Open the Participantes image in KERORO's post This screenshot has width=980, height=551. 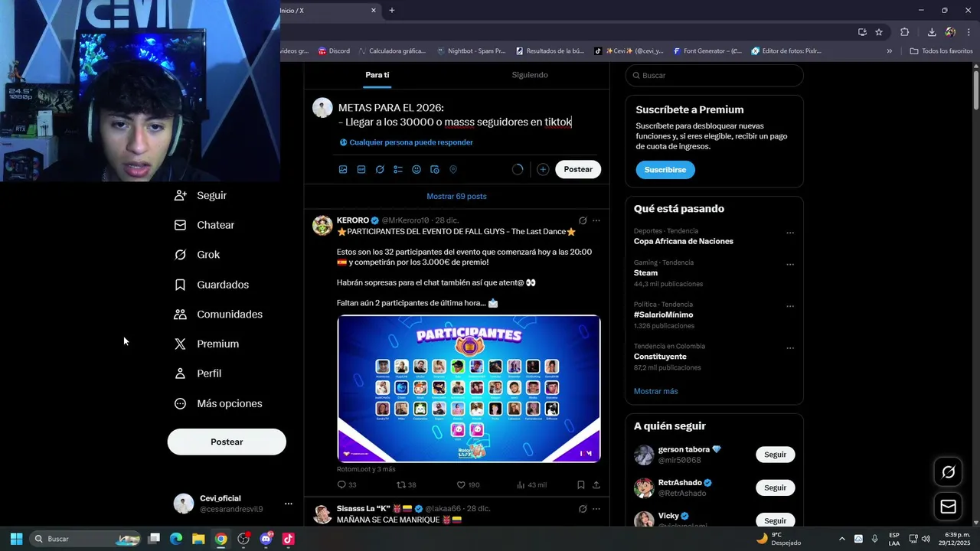click(x=469, y=389)
